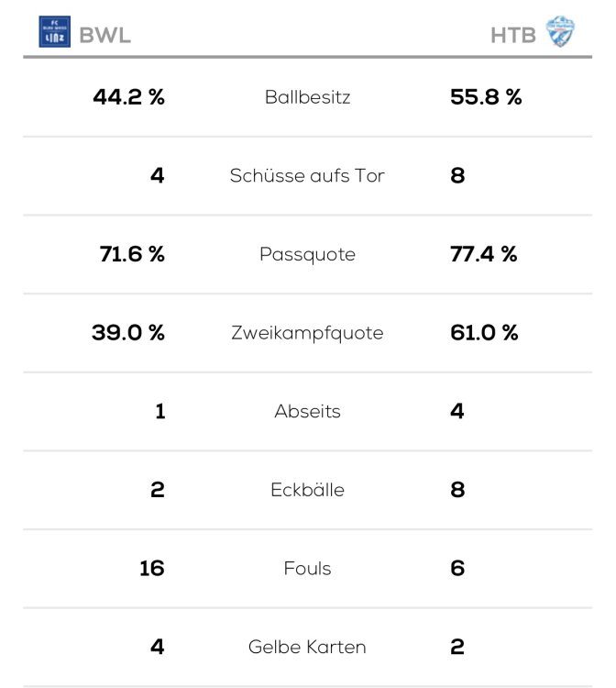Click HTB's 61.0 % duel rate value
Screen dimensions: 616x688
click(x=484, y=333)
